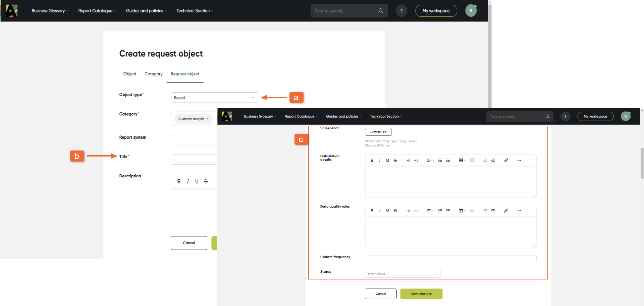Open the text alignment dropdown in Calculation details
The height and width of the screenshot is (306, 644).
431,160
